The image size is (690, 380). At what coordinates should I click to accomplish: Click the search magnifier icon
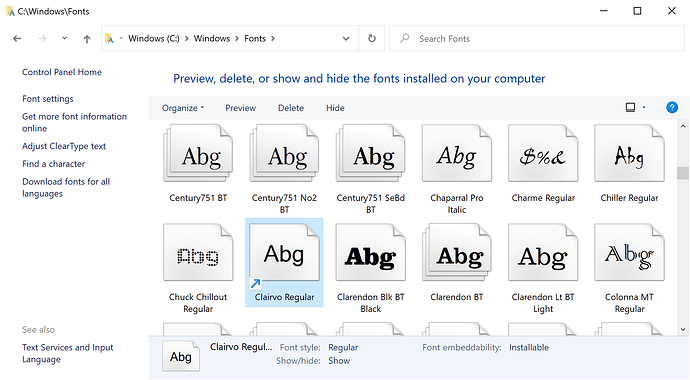(x=404, y=38)
